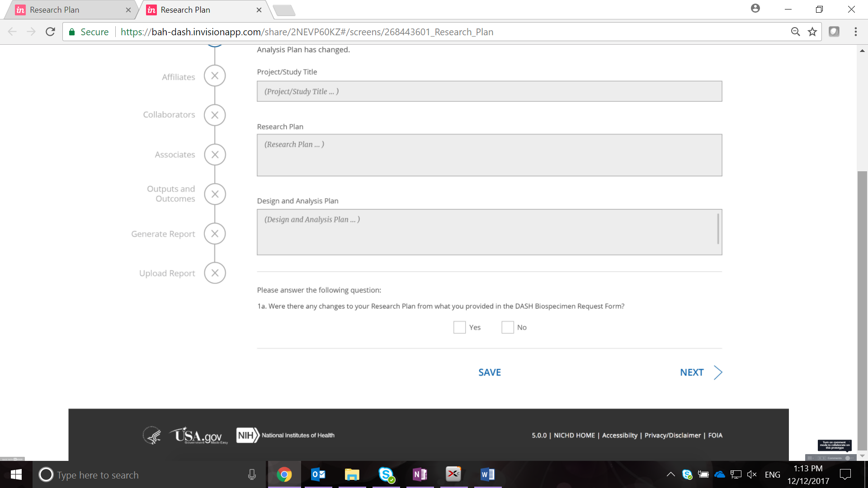Click the Project/Study Title input field

pyautogui.click(x=489, y=91)
